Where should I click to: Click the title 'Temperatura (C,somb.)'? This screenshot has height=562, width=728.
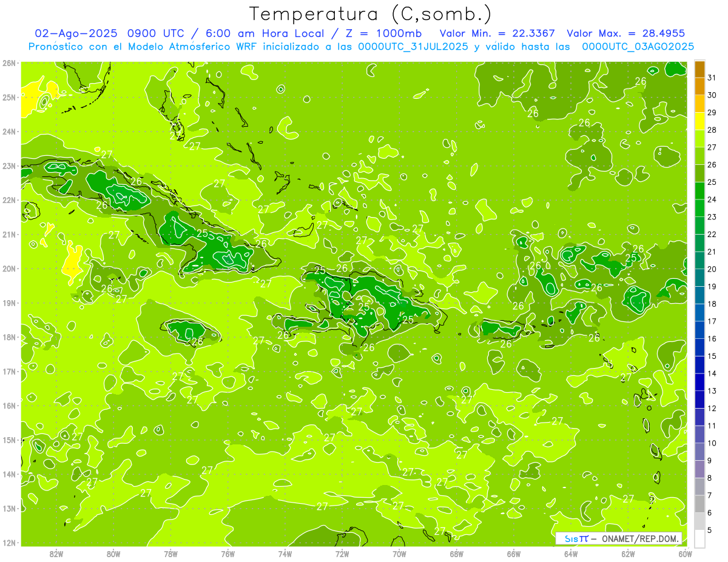[x=371, y=14]
